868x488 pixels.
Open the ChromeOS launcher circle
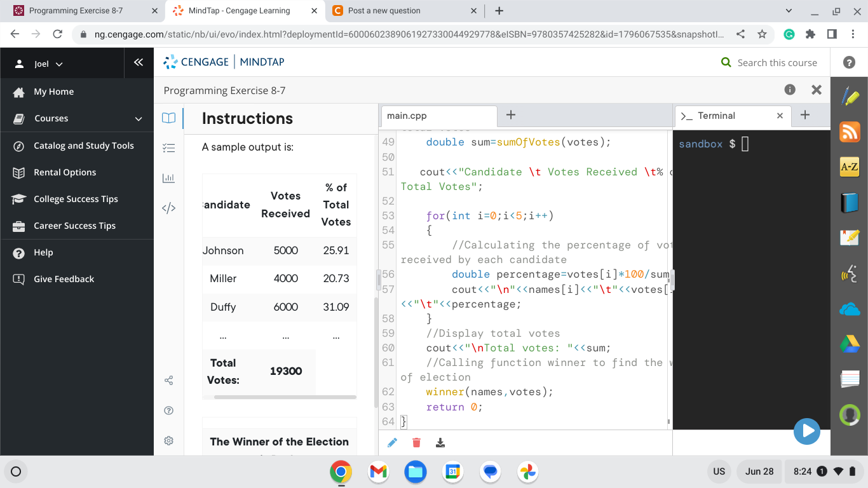point(17,471)
